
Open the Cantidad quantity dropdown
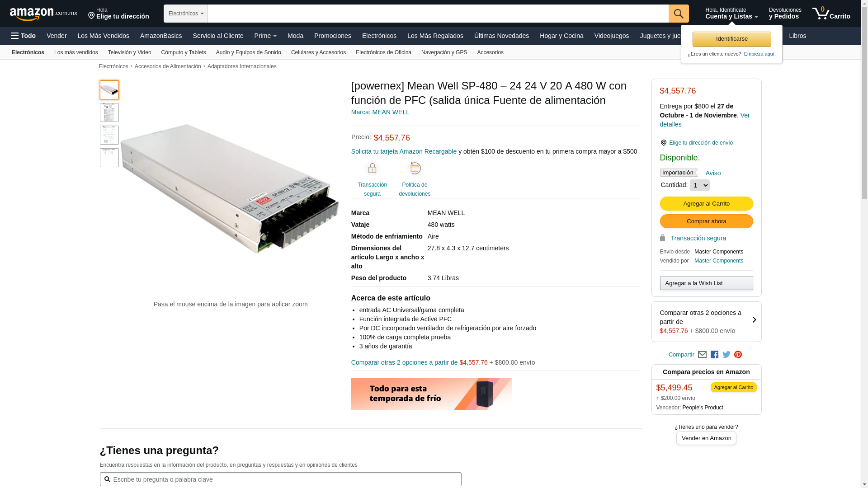point(699,185)
